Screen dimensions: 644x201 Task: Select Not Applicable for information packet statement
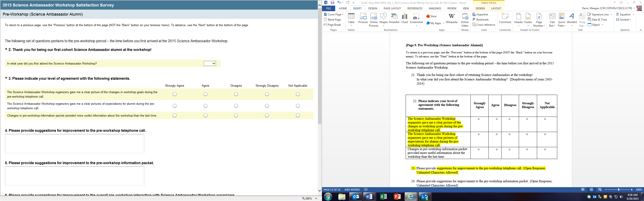tap(298, 115)
